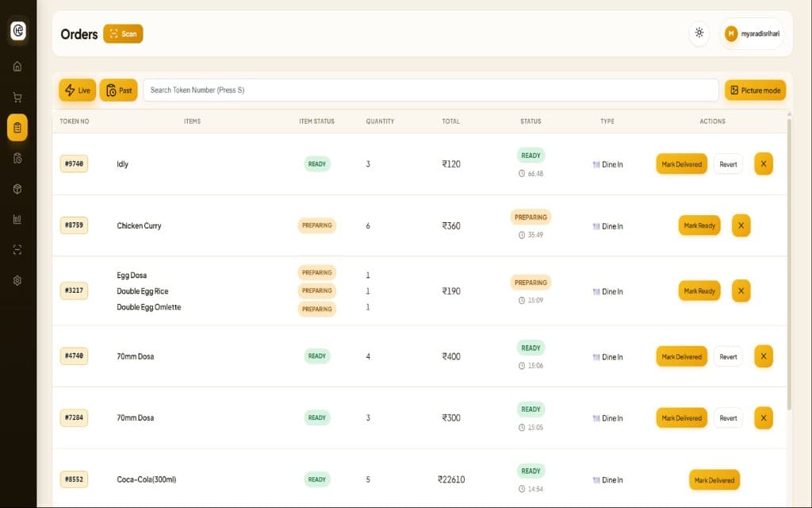Image resolution: width=812 pixels, height=508 pixels.
Task: Click the Double Egg Omlette item
Action: pyautogui.click(x=148, y=307)
